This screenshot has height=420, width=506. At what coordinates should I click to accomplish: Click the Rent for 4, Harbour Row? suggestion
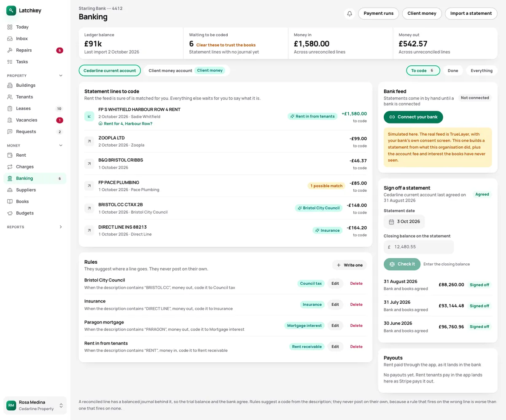coord(125,124)
